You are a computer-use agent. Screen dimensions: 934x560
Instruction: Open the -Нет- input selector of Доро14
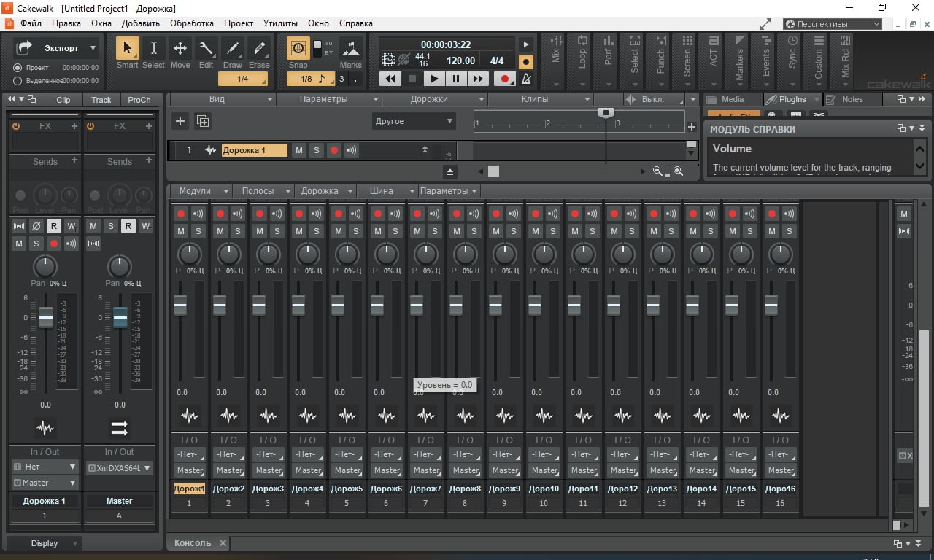coord(702,454)
